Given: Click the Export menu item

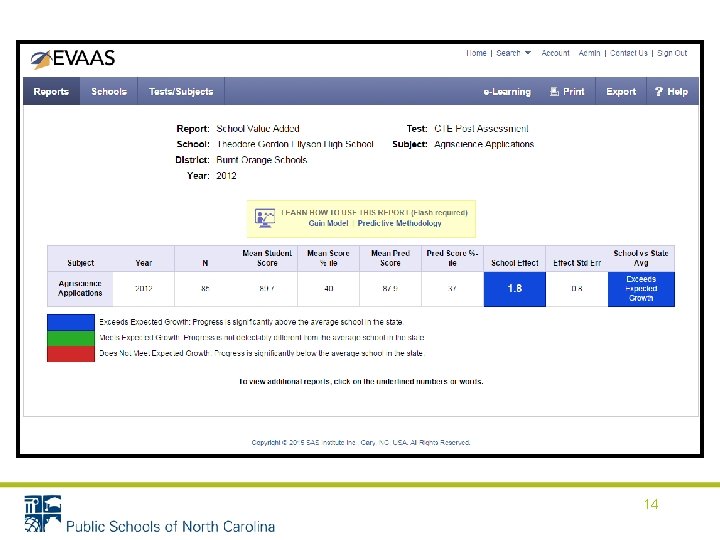Looking at the screenshot, I should pyautogui.click(x=621, y=91).
